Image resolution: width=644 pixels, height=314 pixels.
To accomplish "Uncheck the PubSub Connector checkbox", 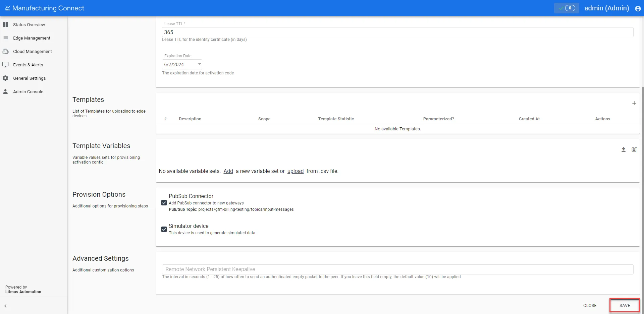I will pyautogui.click(x=164, y=203).
